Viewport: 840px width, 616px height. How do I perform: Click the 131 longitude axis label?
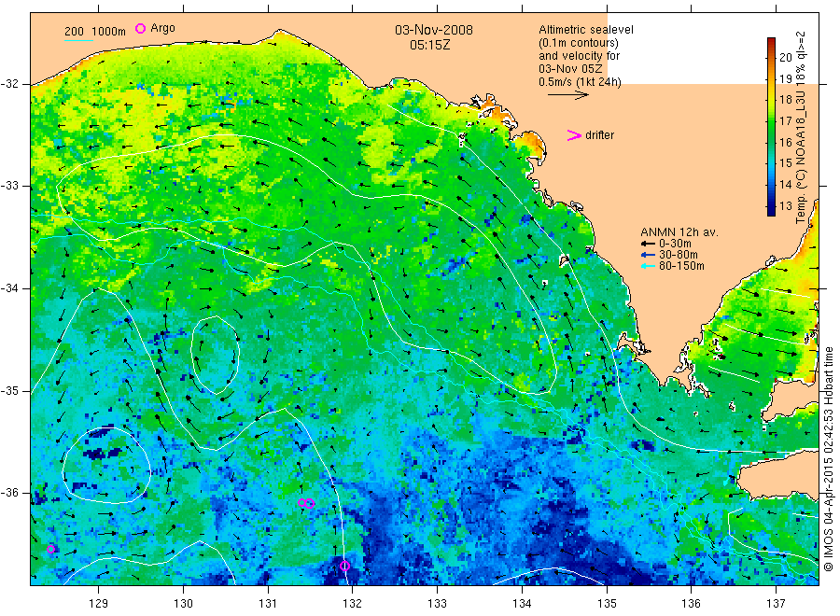268,604
